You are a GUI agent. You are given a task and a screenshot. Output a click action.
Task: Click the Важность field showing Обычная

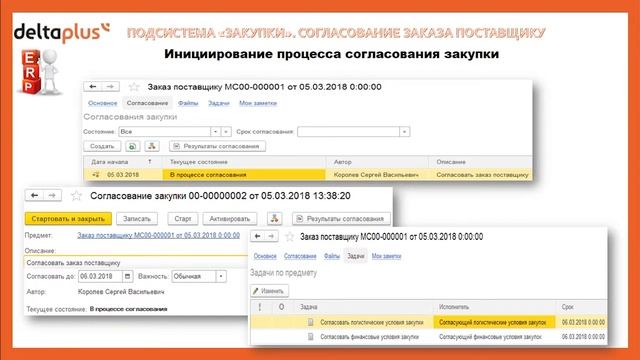pyautogui.click(x=193, y=276)
